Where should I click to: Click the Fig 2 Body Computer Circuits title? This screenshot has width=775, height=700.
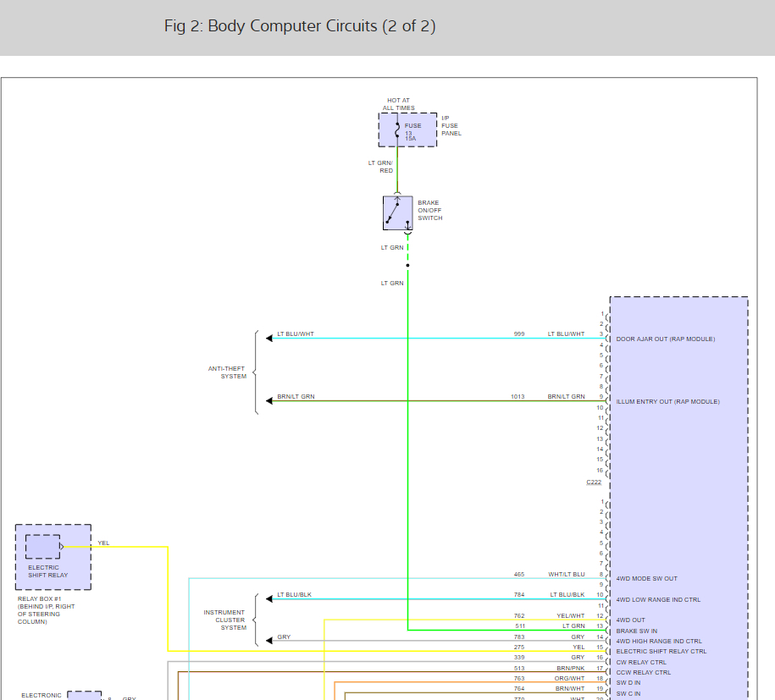pos(300,26)
